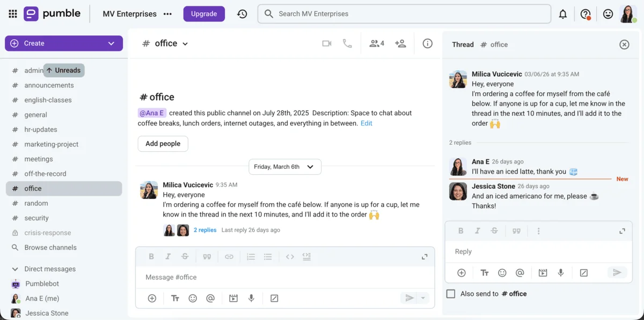This screenshot has width=644, height=320.
Task: Expand the Create dropdown menu
Action: (x=111, y=43)
